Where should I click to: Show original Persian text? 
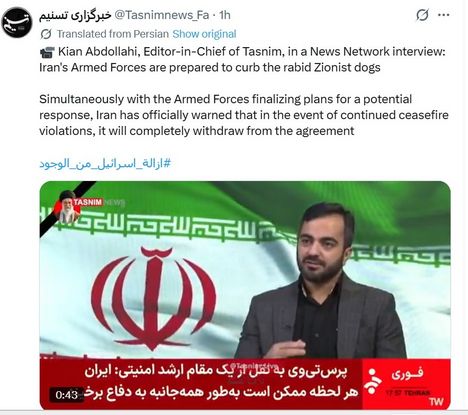(x=204, y=34)
